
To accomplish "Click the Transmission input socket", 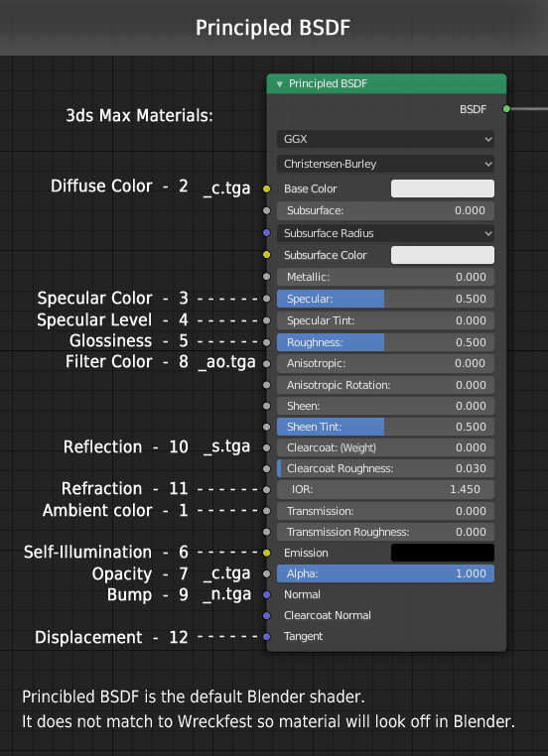I will [267, 511].
